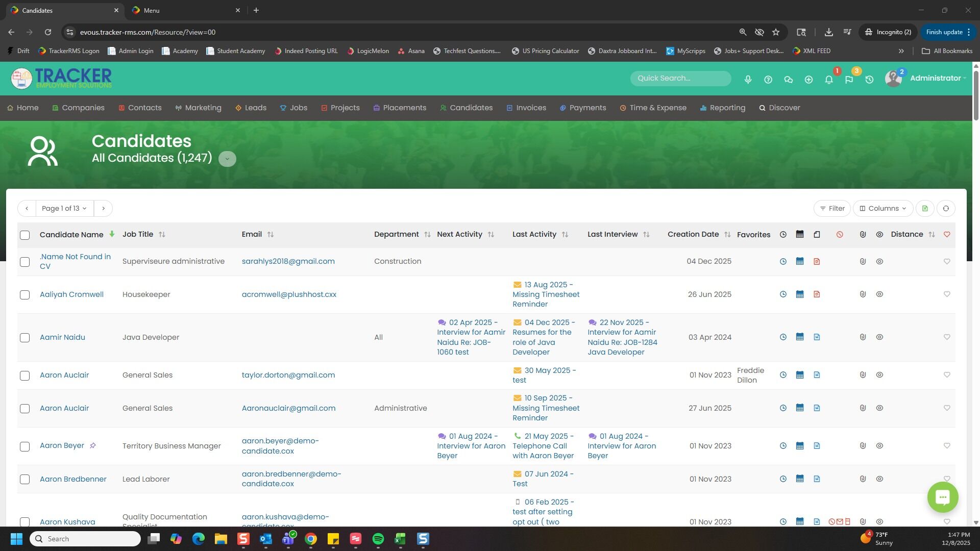
Task: Open the Page 1 of 13 dropdown
Action: pos(64,208)
